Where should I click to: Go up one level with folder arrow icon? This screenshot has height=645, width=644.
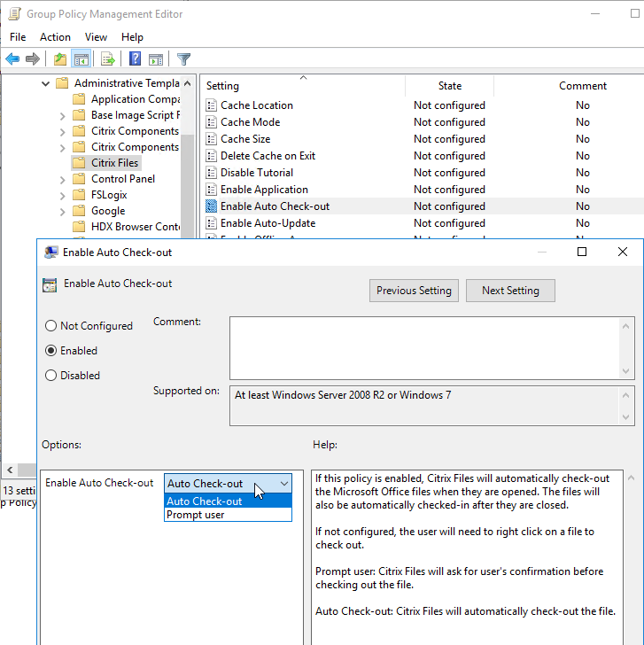click(60, 59)
